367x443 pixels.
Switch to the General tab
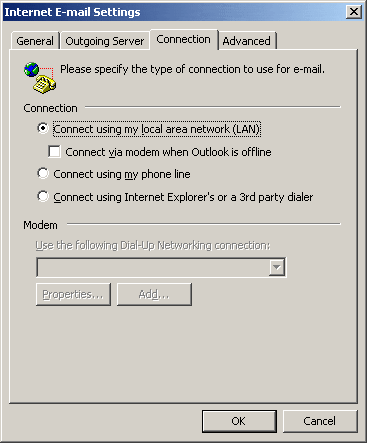click(x=35, y=41)
